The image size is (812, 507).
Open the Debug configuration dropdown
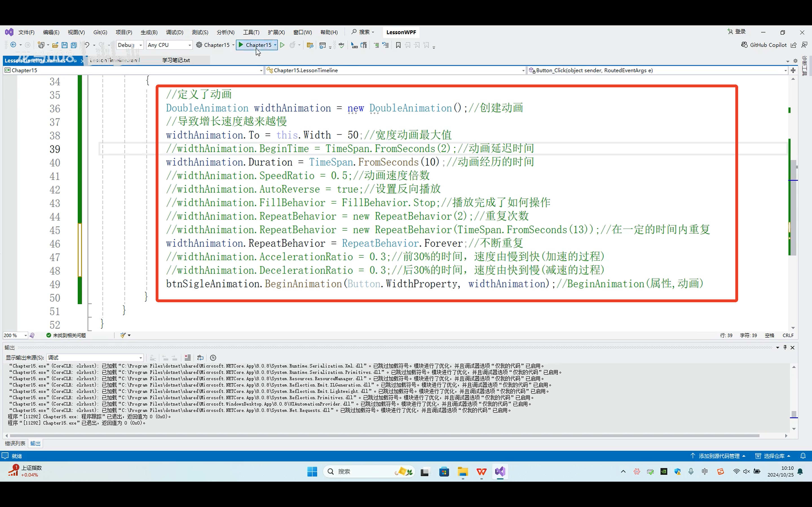tap(130, 45)
